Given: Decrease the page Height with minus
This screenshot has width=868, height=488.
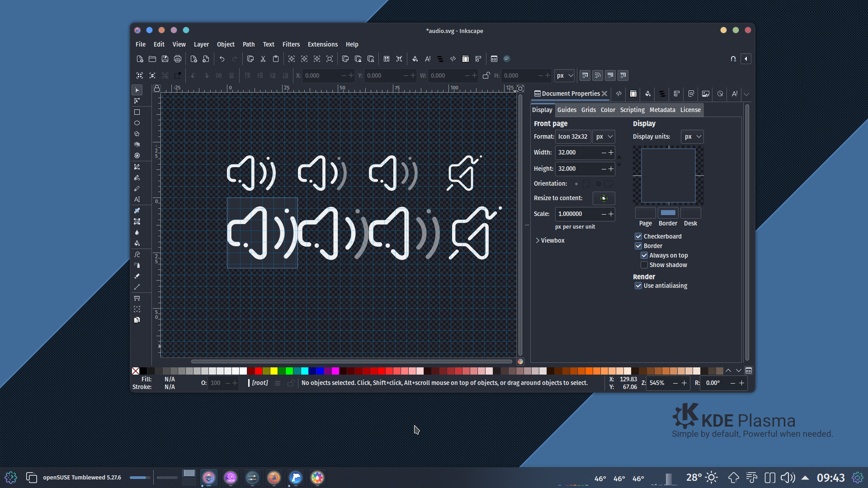Looking at the screenshot, I should [x=604, y=169].
